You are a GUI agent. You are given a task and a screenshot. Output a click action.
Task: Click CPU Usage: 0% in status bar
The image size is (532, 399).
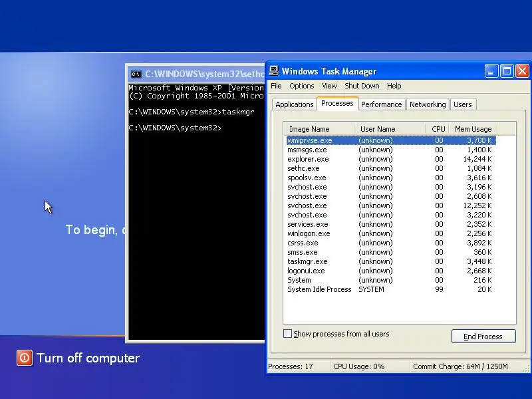[358, 366]
